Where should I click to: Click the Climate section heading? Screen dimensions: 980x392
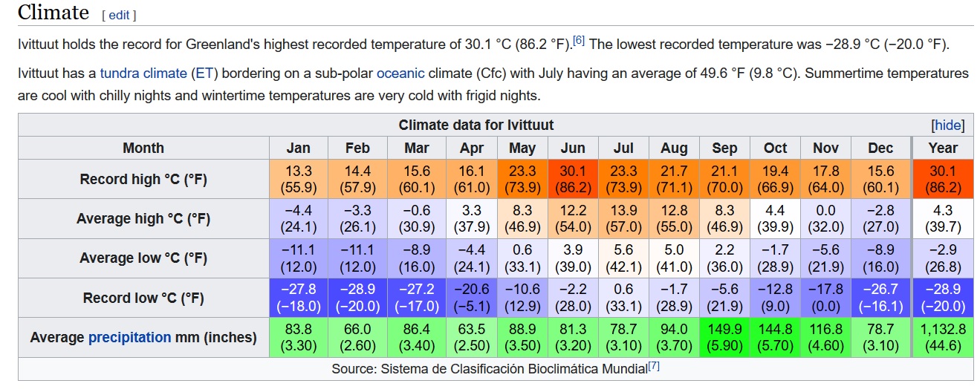pyautogui.click(x=53, y=13)
